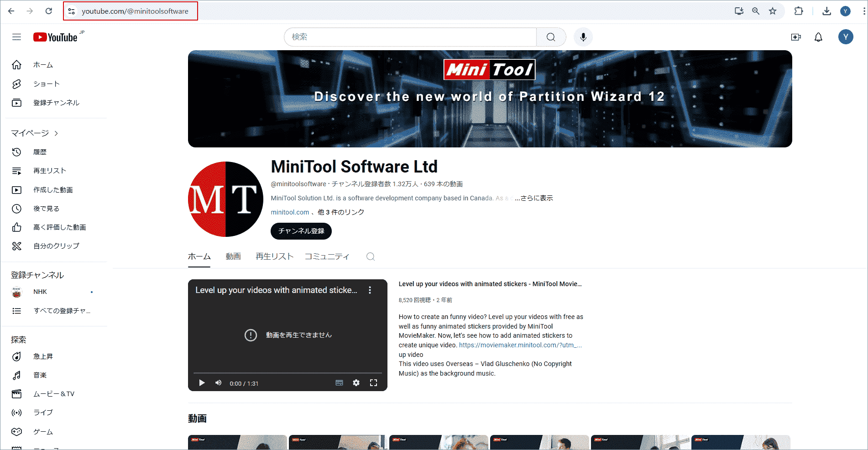Image resolution: width=868 pixels, height=450 pixels.
Task: Open site information icon in address bar
Action: (71, 11)
